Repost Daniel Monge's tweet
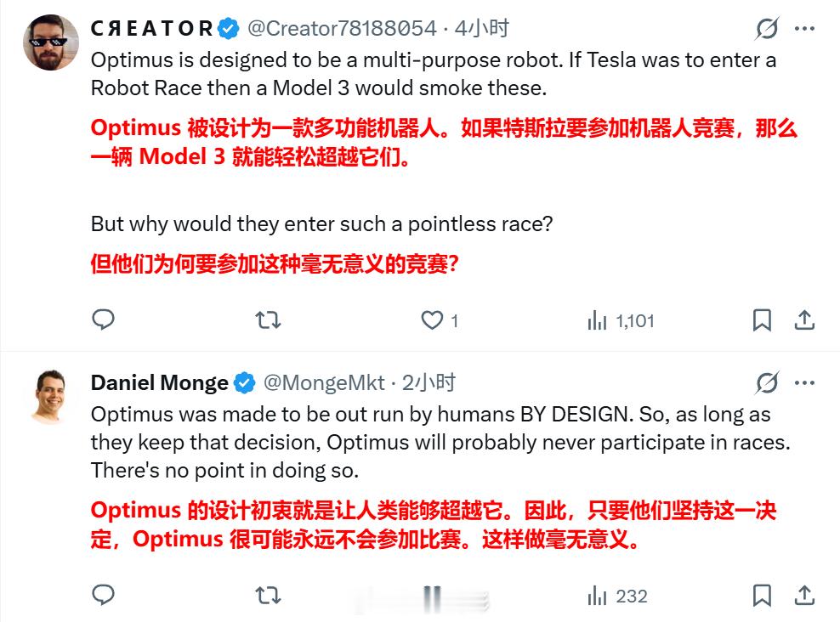Viewport: 840px width, 622px height. pos(269,593)
